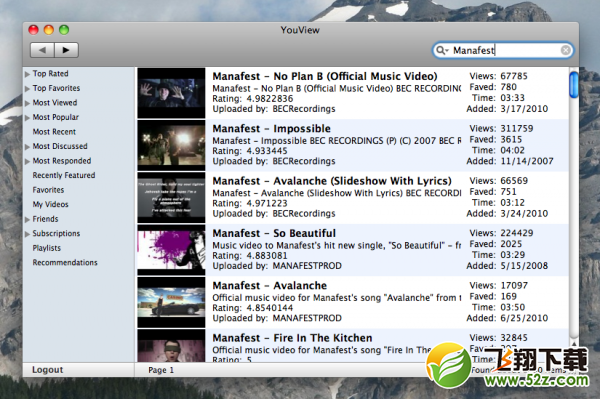The image size is (600, 399).
Task: Select Recently Featured in the sidebar
Action: pos(64,175)
